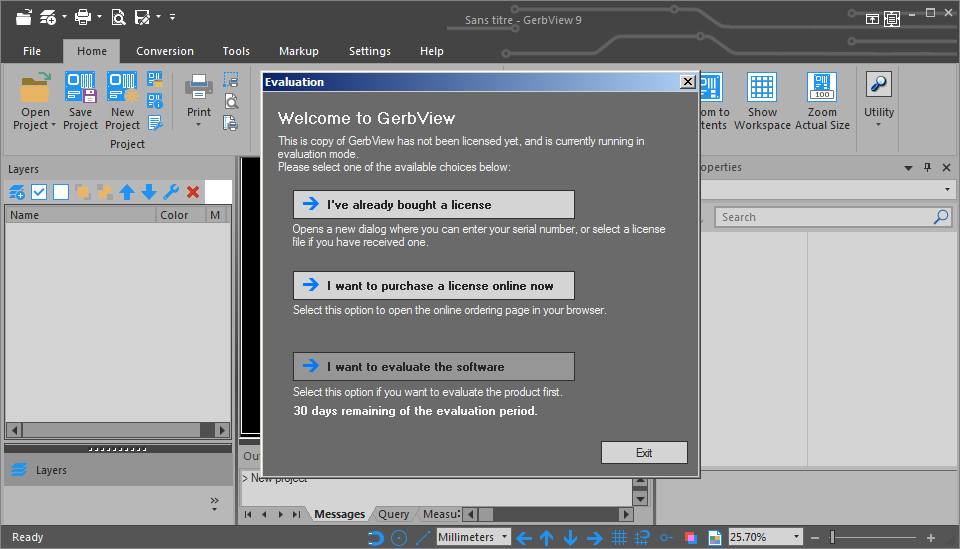Click the Utility magnifier icon in ribbon
The image size is (960, 549).
click(879, 84)
